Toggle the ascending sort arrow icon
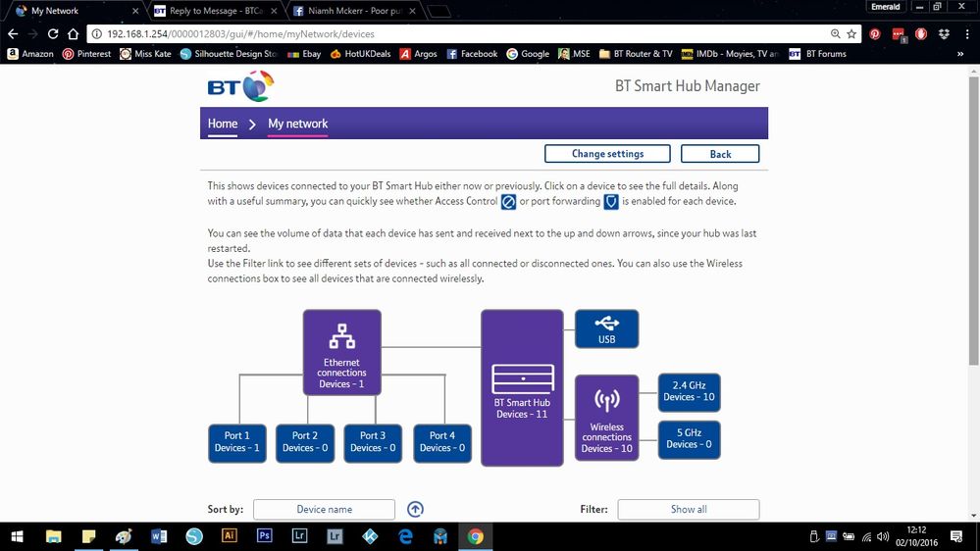Screen dimensions: 980x551 click(x=415, y=509)
